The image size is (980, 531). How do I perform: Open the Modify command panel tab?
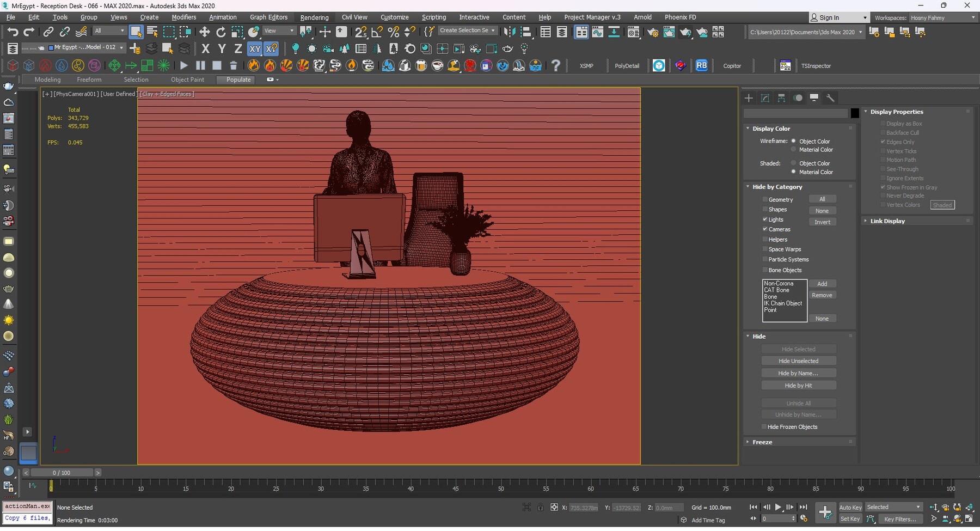765,98
